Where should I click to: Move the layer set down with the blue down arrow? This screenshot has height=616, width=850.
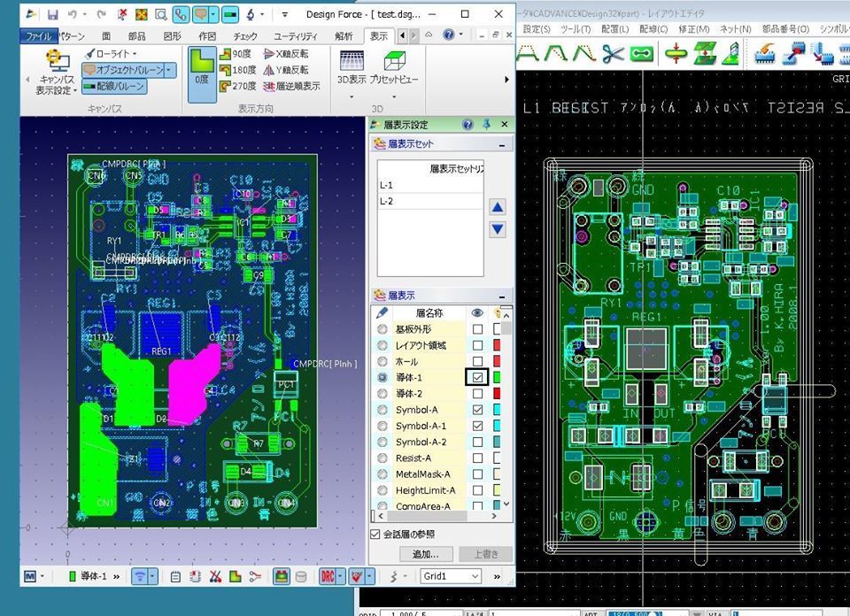click(498, 228)
